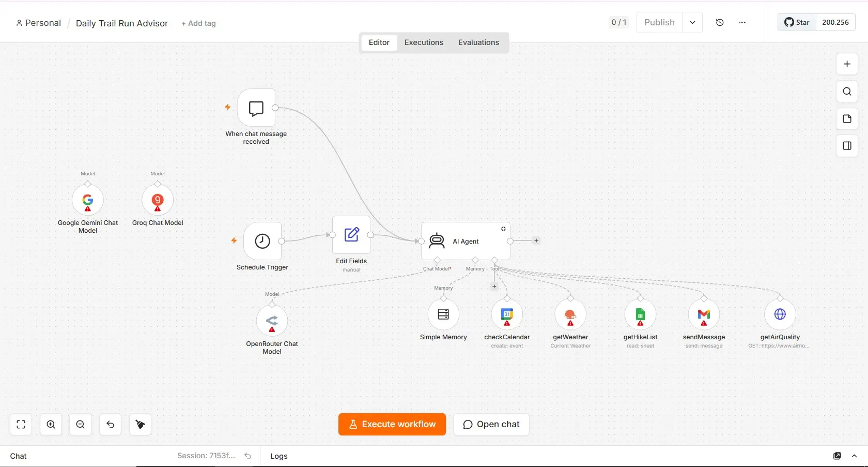Open the getHikeList Sheets node
The height and width of the screenshot is (467, 868).
tap(640, 314)
